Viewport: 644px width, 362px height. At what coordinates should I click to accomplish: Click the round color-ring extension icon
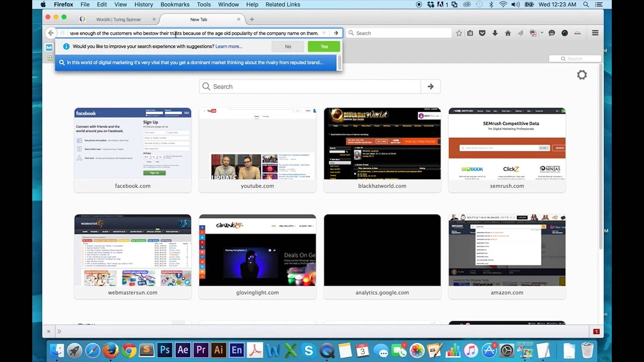565,33
